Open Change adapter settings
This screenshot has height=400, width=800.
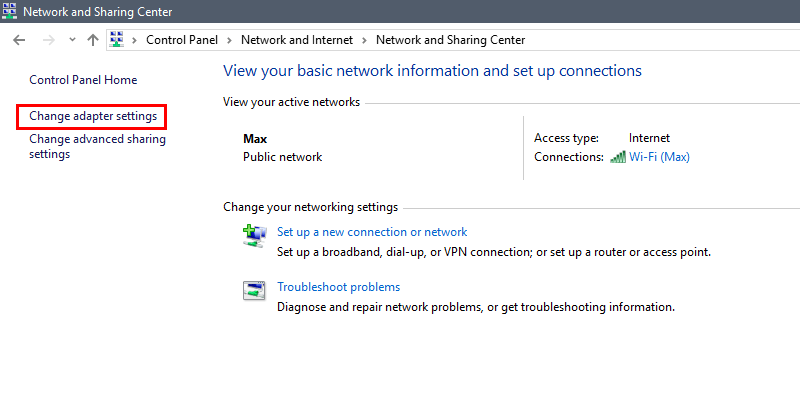click(x=93, y=116)
